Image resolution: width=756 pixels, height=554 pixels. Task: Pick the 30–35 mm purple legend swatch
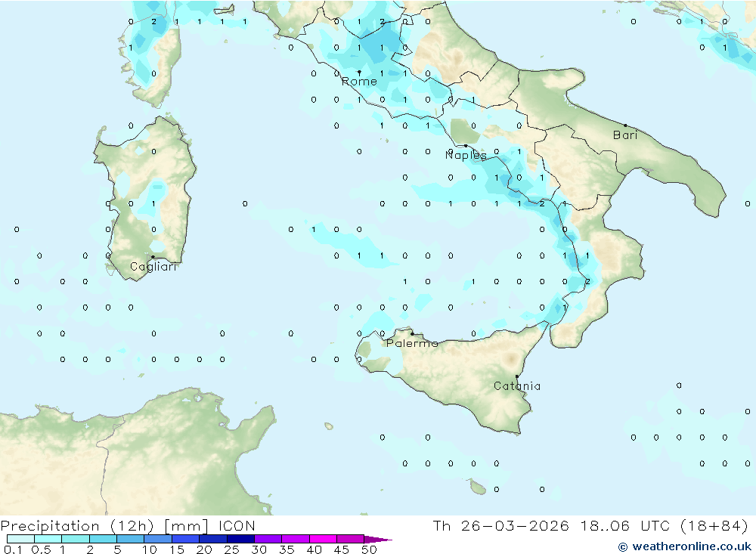point(268,539)
